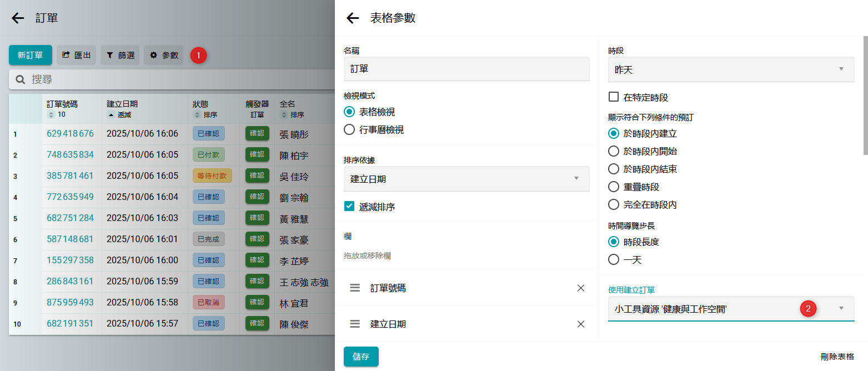
Task: Click the 匯出 export button
Action: point(77,56)
